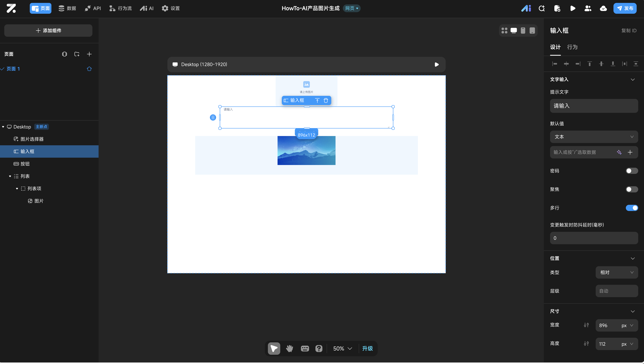This screenshot has width=644, height=364.
Task: Click the 发布 publish button
Action: coord(625,9)
